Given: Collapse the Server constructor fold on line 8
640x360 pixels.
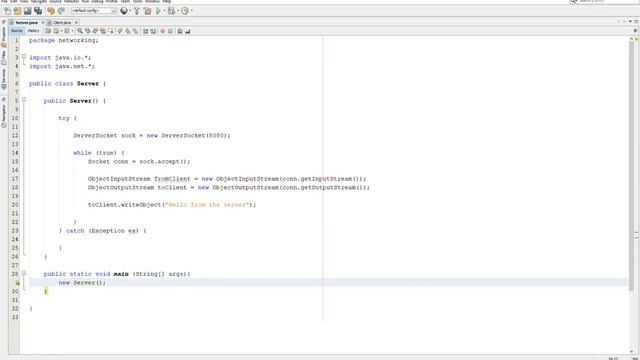Looking at the screenshot, I should (24, 100).
